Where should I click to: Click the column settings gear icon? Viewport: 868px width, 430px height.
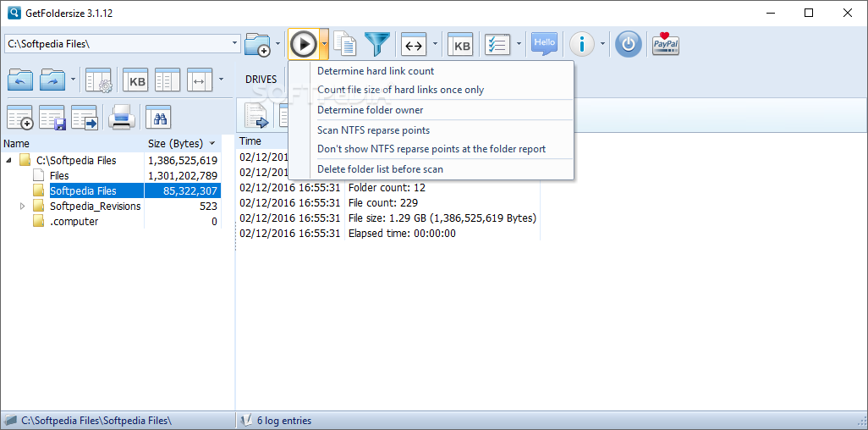pos(99,80)
